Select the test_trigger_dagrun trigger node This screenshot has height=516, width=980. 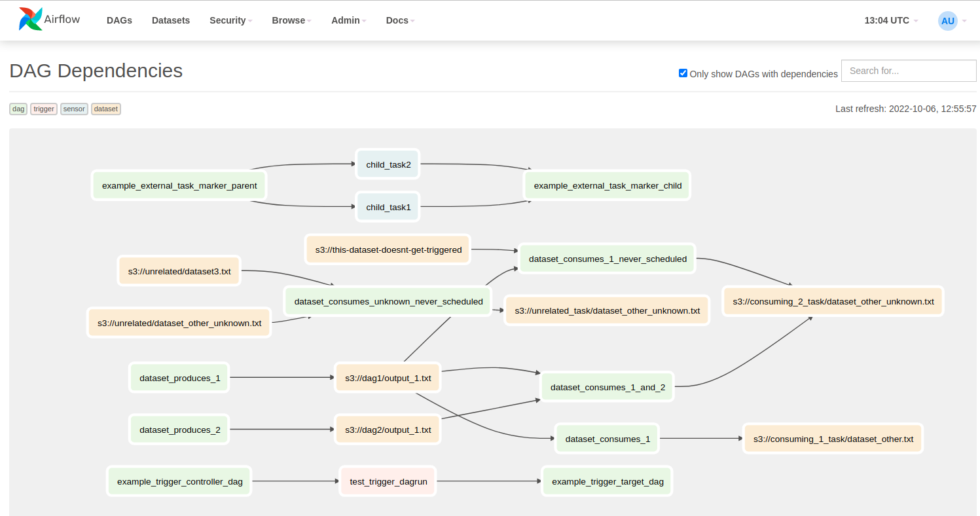[x=388, y=481]
